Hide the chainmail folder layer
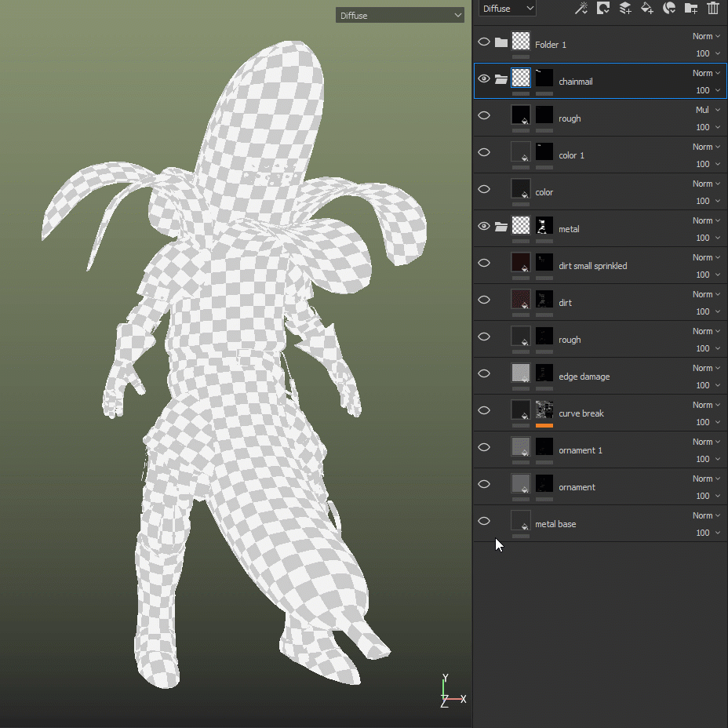Viewport: 728px width, 728px height. point(484,79)
